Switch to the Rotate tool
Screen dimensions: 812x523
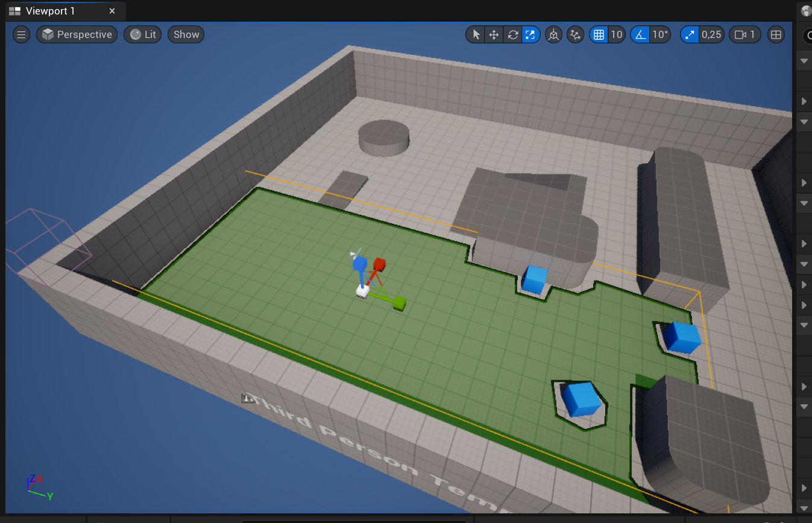click(512, 34)
